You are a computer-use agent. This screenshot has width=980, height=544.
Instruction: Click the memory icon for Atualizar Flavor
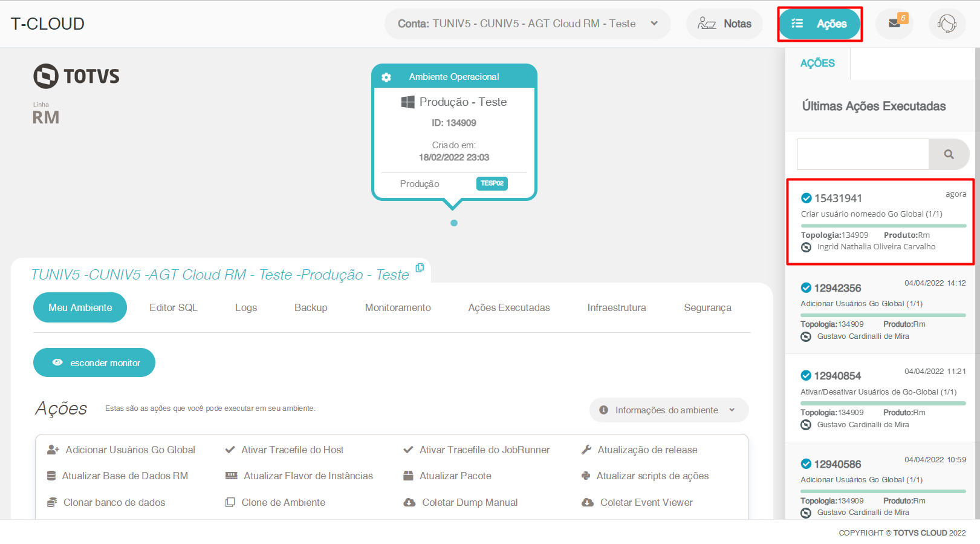point(231,476)
